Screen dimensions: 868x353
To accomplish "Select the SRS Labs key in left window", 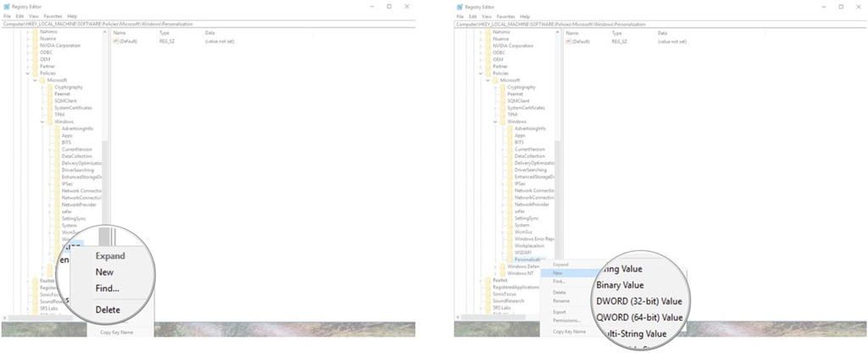I will coord(48,308).
